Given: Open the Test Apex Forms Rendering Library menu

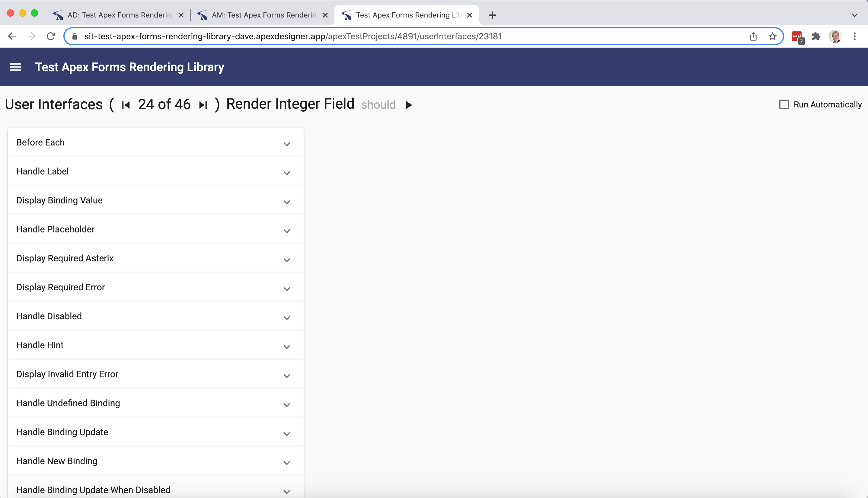Looking at the screenshot, I should (17, 67).
